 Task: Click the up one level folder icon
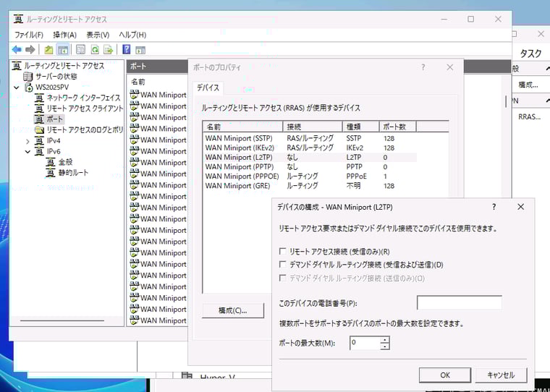pos(48,50)
